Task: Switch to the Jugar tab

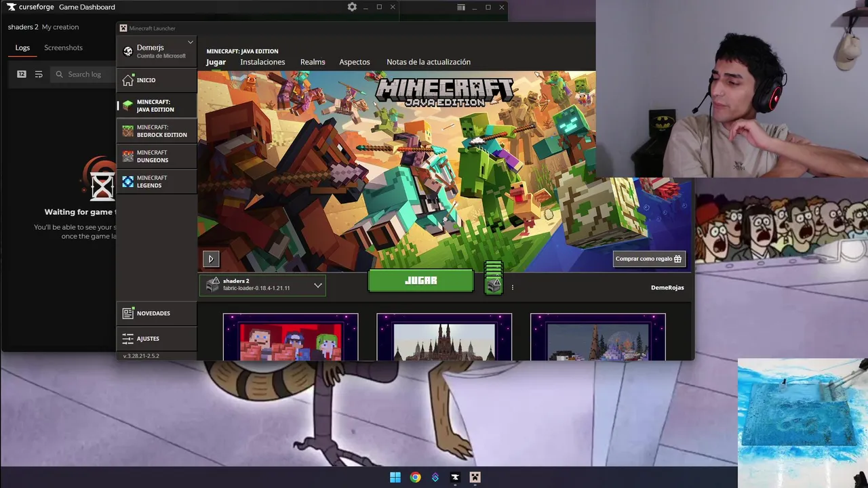Action: click(216, 62)
